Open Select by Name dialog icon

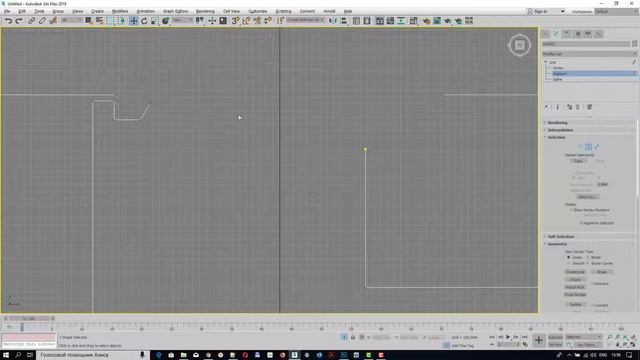click(99, 20)
